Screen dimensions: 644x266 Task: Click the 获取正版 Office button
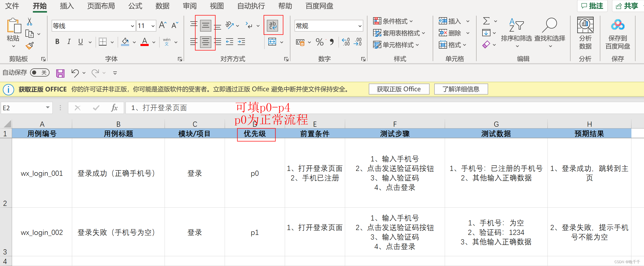[399, 89]
